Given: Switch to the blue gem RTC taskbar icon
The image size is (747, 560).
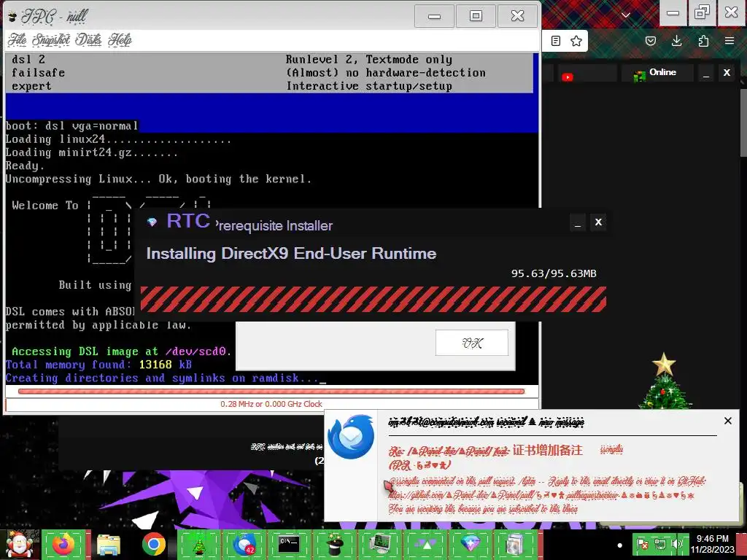Looking at the screenshot, I should point(470,544).
